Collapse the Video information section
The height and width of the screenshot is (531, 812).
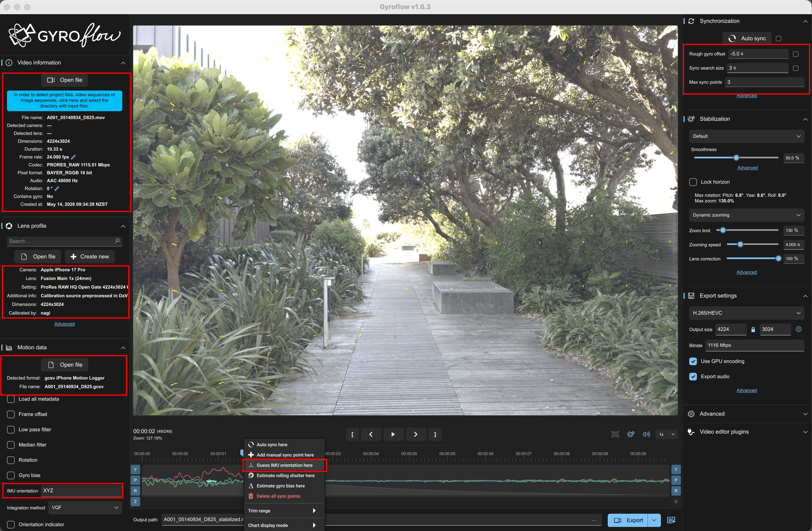pos(123,63)
